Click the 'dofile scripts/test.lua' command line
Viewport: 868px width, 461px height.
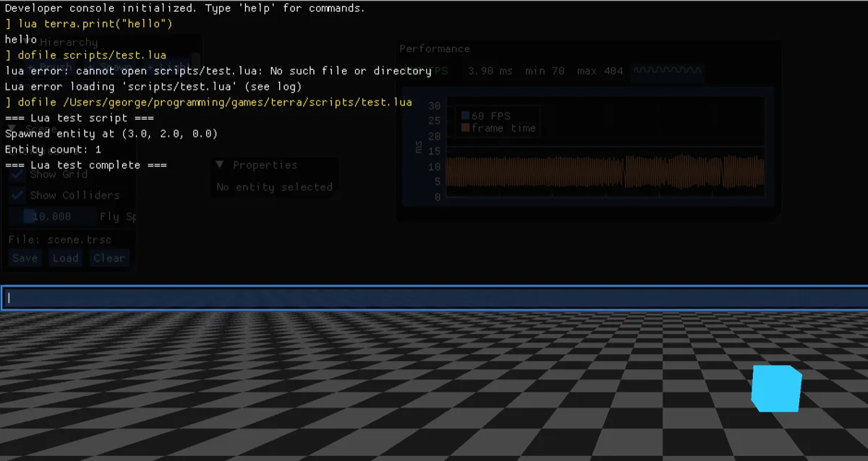pyautogui.click(x=86, y=55)
